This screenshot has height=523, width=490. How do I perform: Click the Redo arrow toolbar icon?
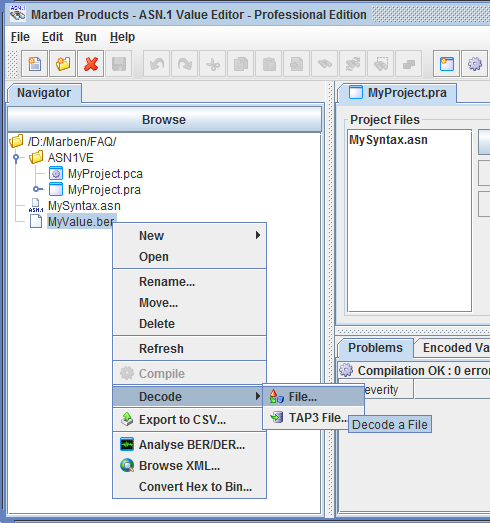click(185, 64)
